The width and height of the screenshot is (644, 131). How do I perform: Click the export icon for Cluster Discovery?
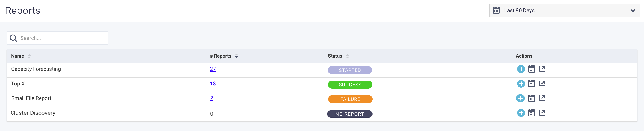[542, 113]
